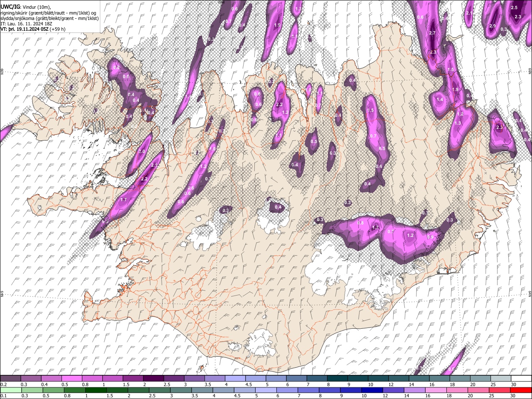Pick the darkest purple swatch starting at 2 in the upper legend
The width and height of the screenshot is (532, 399).
[x=153, y=379]
